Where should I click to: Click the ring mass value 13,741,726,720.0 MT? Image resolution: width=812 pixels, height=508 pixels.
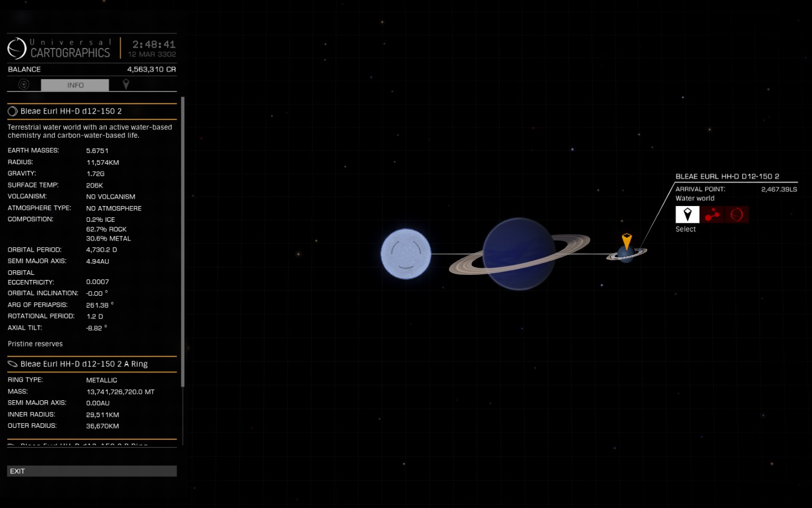tap(120, 392)
